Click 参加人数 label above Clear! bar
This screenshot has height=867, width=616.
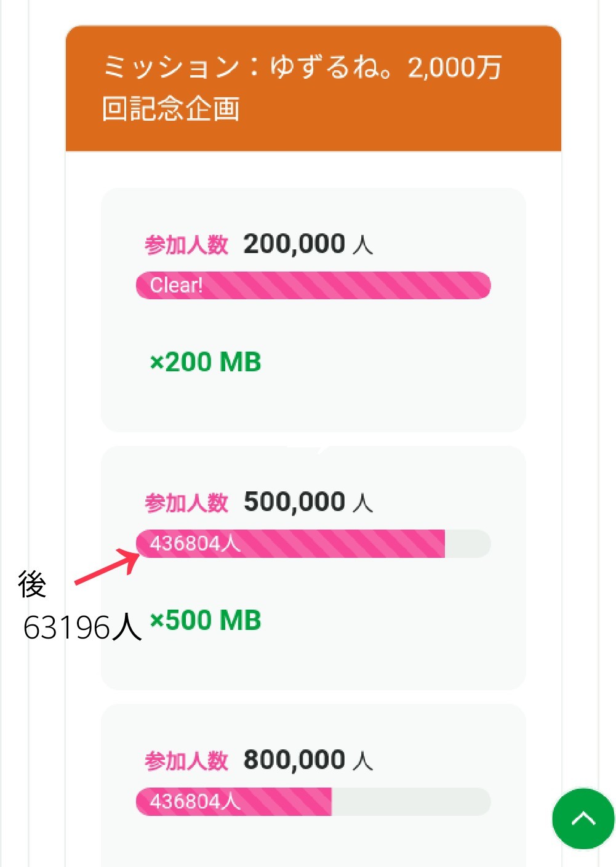point(186,245)
